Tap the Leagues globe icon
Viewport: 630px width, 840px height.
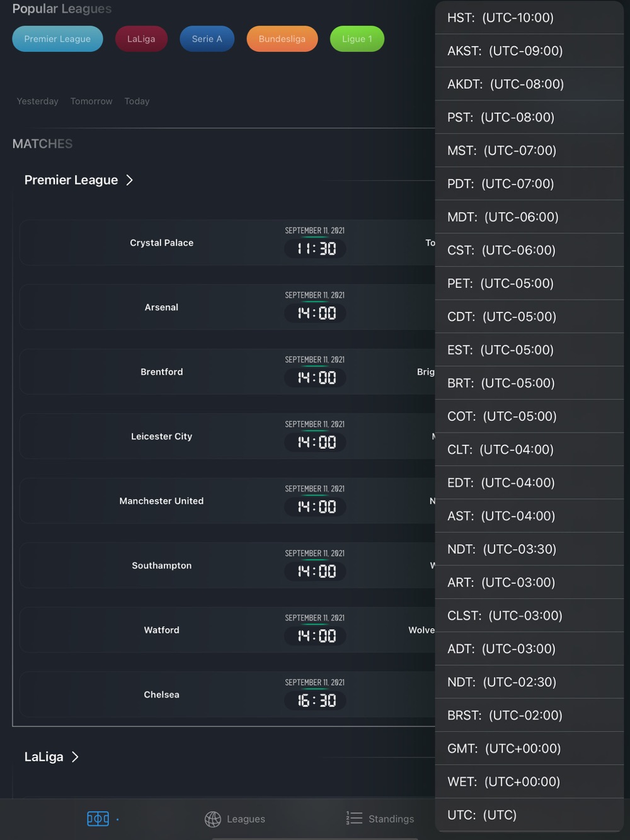(213, 819)
